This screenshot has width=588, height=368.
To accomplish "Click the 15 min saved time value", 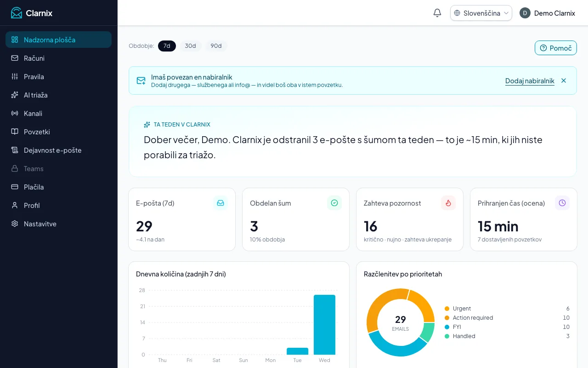I will [498, 226].
